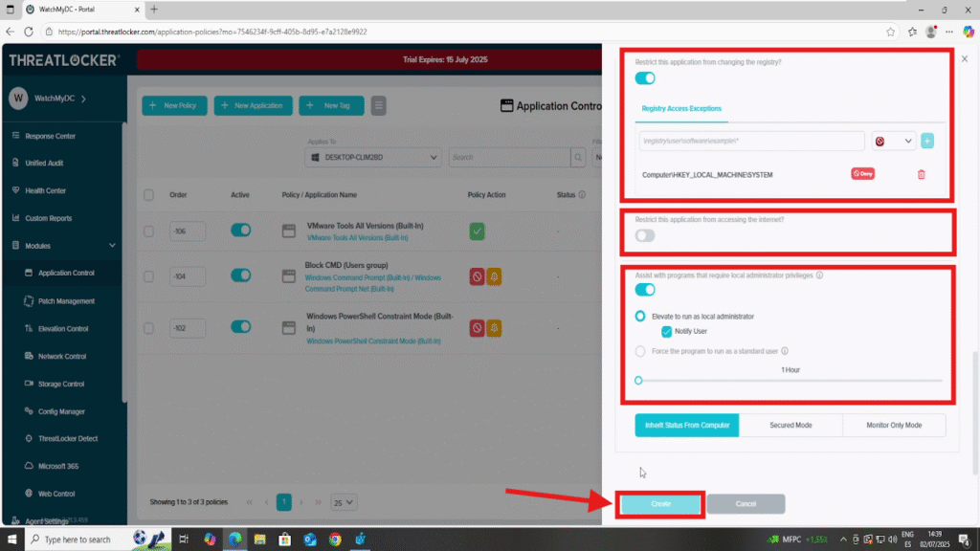Toggle active switch for PowerShell Constraint Mode policy
Image resolution: width=980 pixels, height=551 pixels.
pos(240,327)
